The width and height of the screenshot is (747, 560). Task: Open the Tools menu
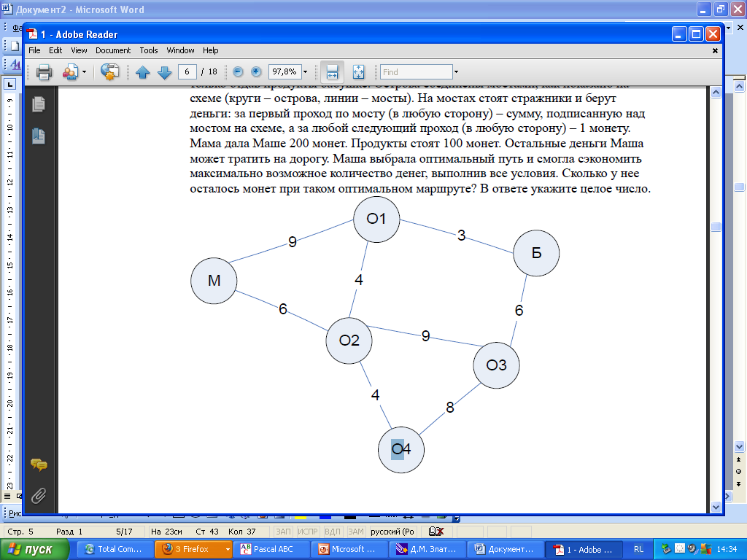[x=149, y=50]
